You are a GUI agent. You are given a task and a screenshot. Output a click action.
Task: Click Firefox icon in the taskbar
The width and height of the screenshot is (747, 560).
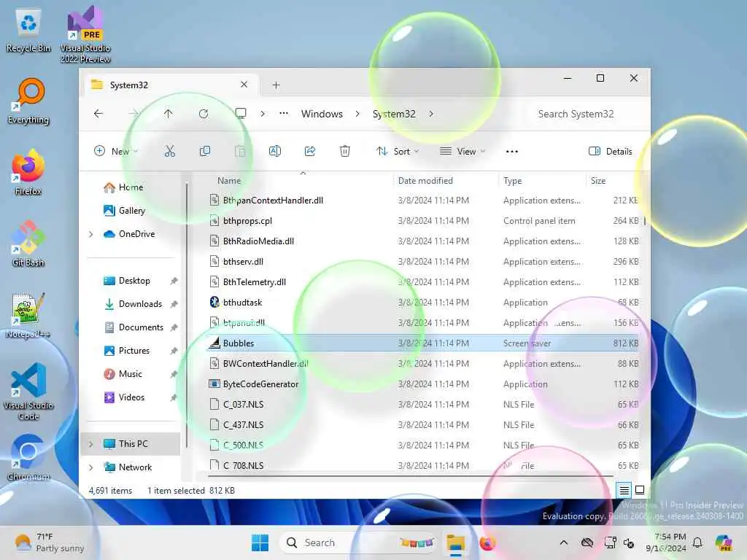(487, 543)
